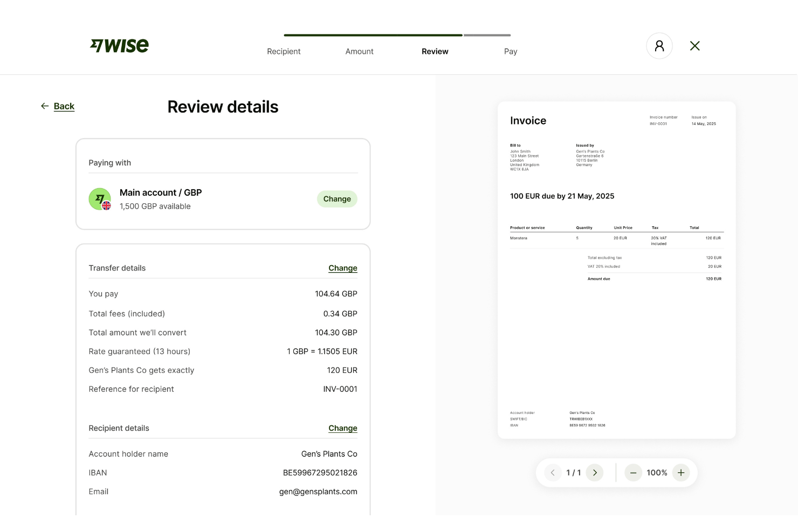Viewport: 798px width, 532px height.
Task: Zoom in the invoice preview
Action: point(681,473)
